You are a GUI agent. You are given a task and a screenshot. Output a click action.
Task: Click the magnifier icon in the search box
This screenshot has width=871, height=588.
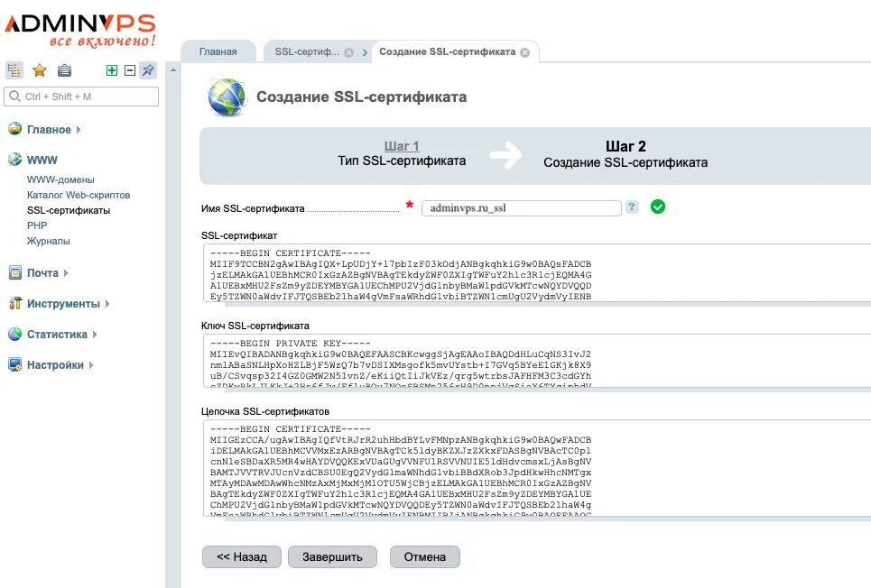click(15, 96)
